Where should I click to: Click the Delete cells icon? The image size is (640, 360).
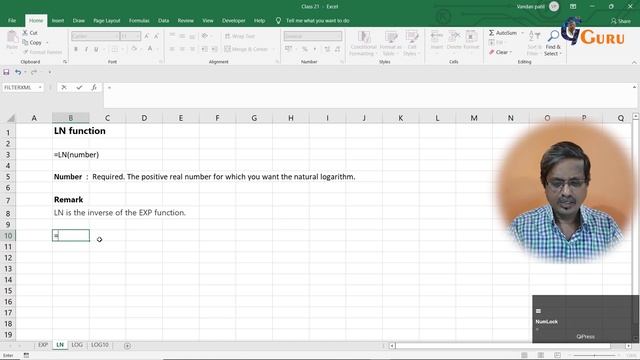(454, 37)
